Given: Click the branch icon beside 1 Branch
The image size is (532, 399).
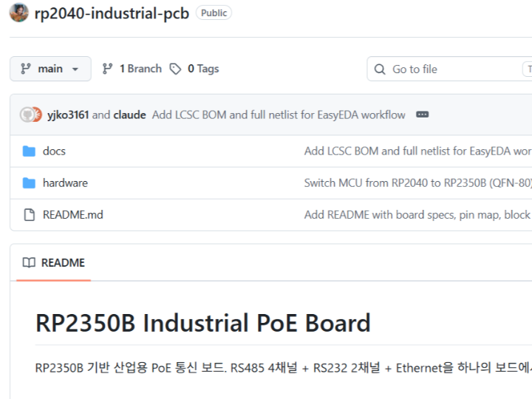Looking at the screenshot, I should (x=108, y=69).
